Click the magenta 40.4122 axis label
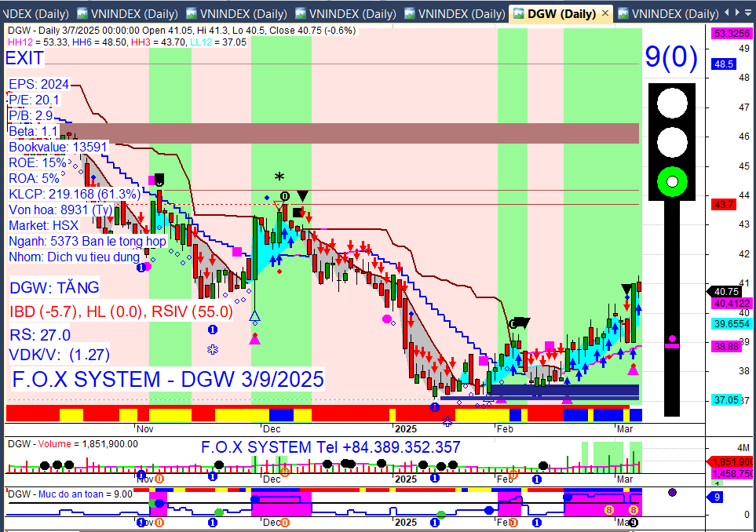Screen dimensions: 756x532 coord(732,304)
